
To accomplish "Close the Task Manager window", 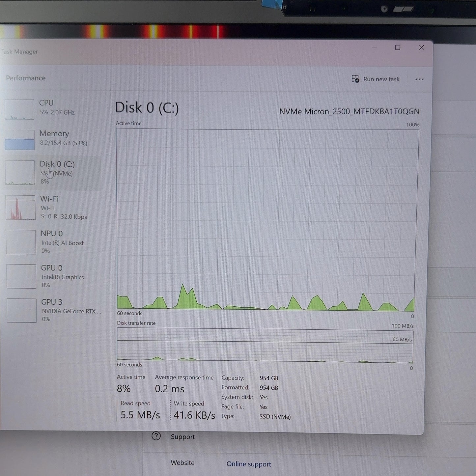I will click(421, 48).
